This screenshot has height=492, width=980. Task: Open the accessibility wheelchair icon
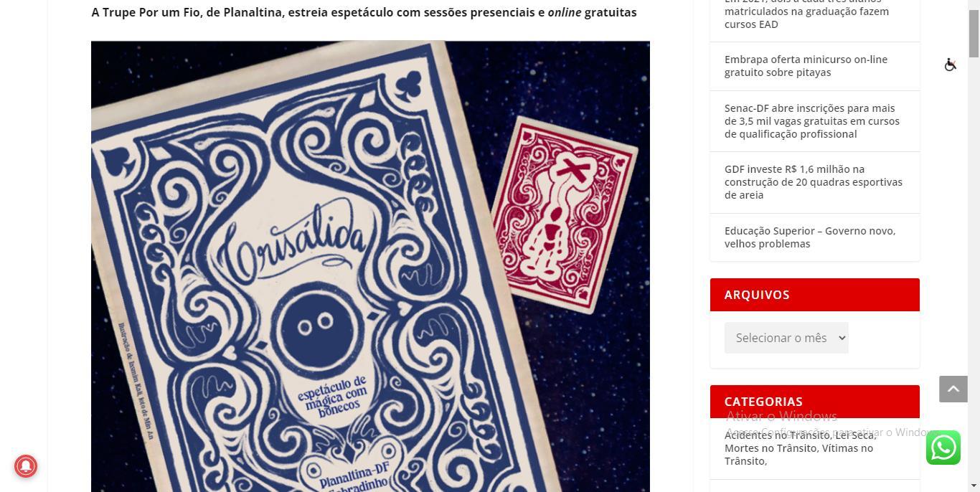pyautogui.click(x=951, y=65)
